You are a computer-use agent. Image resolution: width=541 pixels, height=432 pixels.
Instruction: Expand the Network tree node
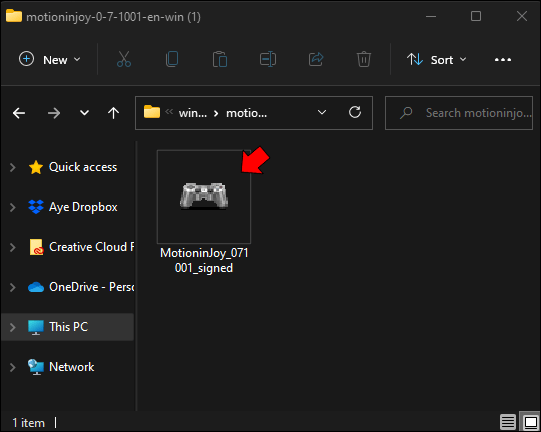tap(13, 367)
